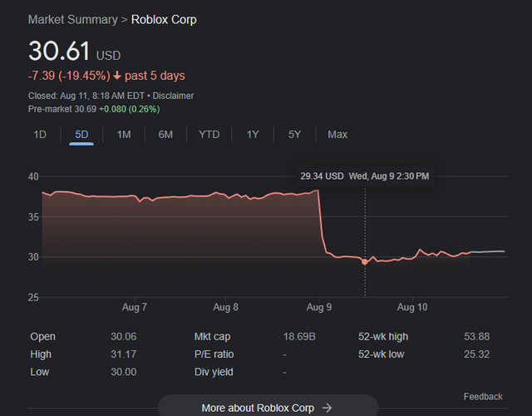
Task: Click the -7.39 (-19.45%) change text
Action: [69, 76]
